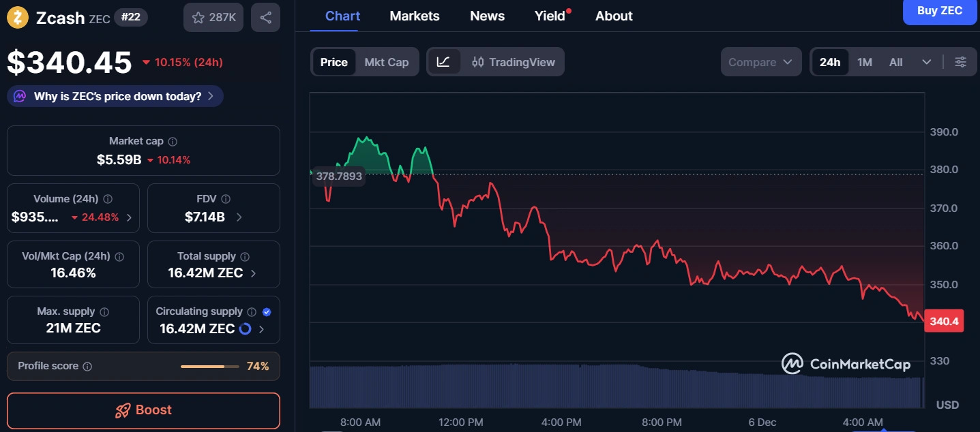Select the line chart type icon

point(445,61)
